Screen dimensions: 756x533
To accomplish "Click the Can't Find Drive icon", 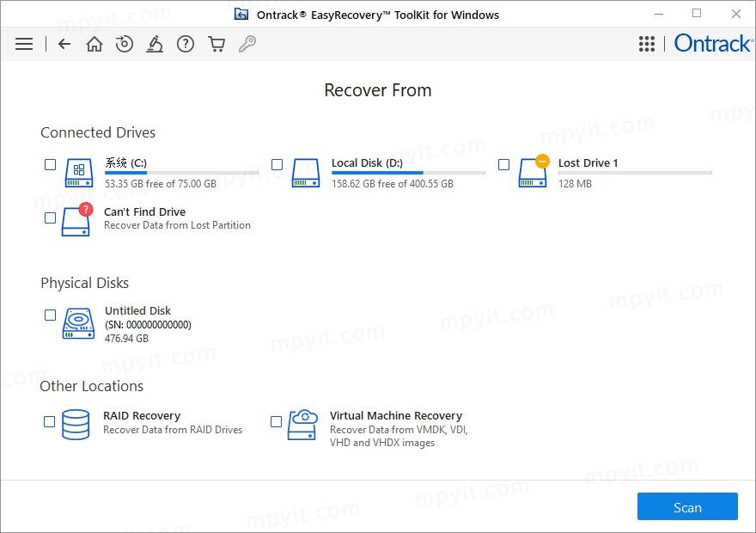I will pos(76,219).
